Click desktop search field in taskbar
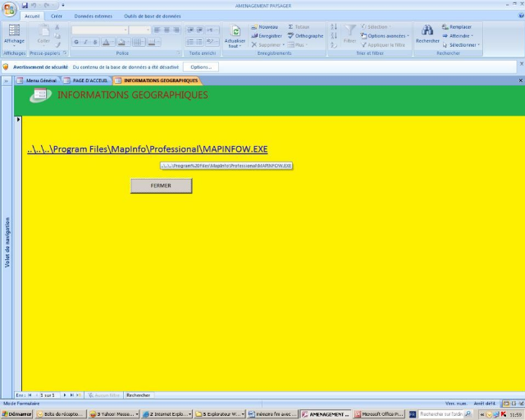 [441, 414]
